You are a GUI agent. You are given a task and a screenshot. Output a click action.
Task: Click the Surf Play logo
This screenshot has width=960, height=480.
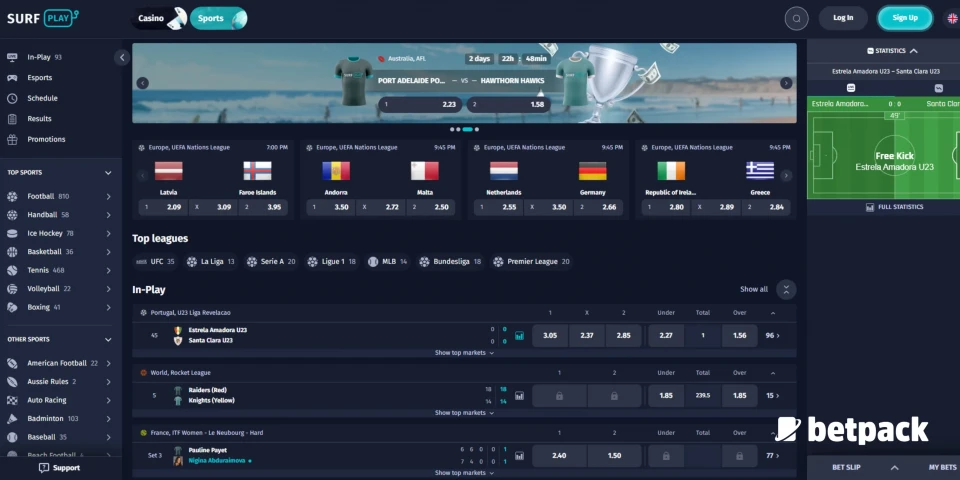[42, 18]
